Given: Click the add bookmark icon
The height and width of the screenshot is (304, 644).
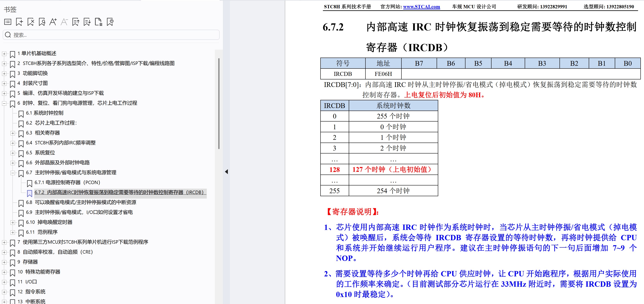Looking at the screenshot, I should click(19, 22).
